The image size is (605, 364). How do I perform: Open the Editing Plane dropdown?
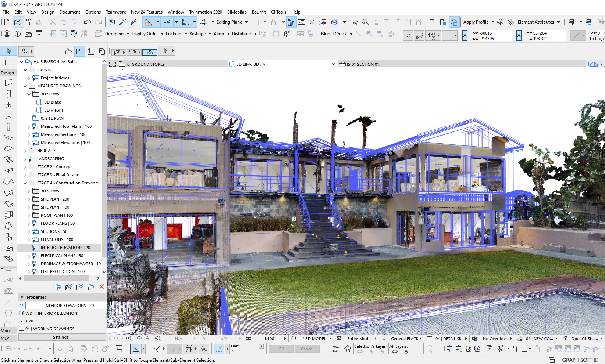point(232,22)
